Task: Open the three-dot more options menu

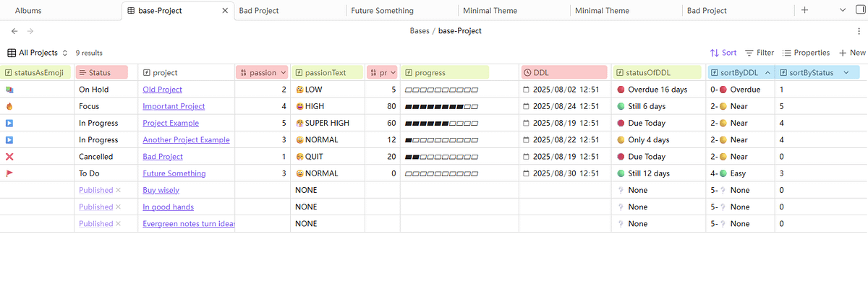Action: tap(859, 31)
